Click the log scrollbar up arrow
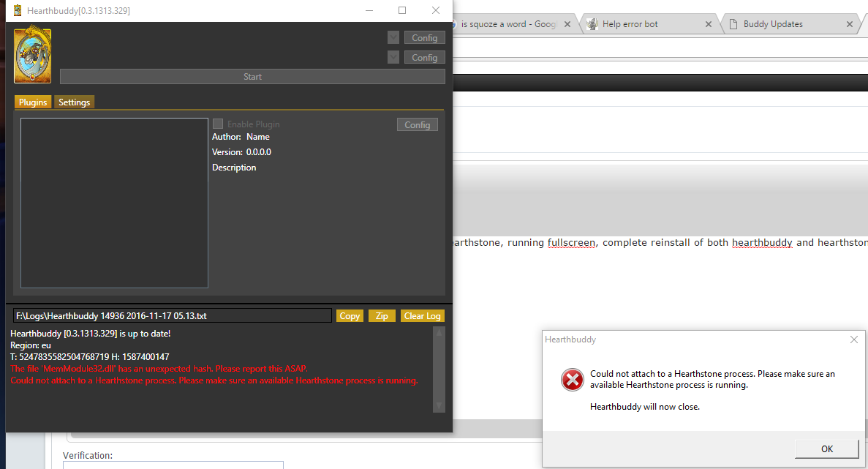The width and height of the screenshot is (868, 469). [x=439, y=333]
